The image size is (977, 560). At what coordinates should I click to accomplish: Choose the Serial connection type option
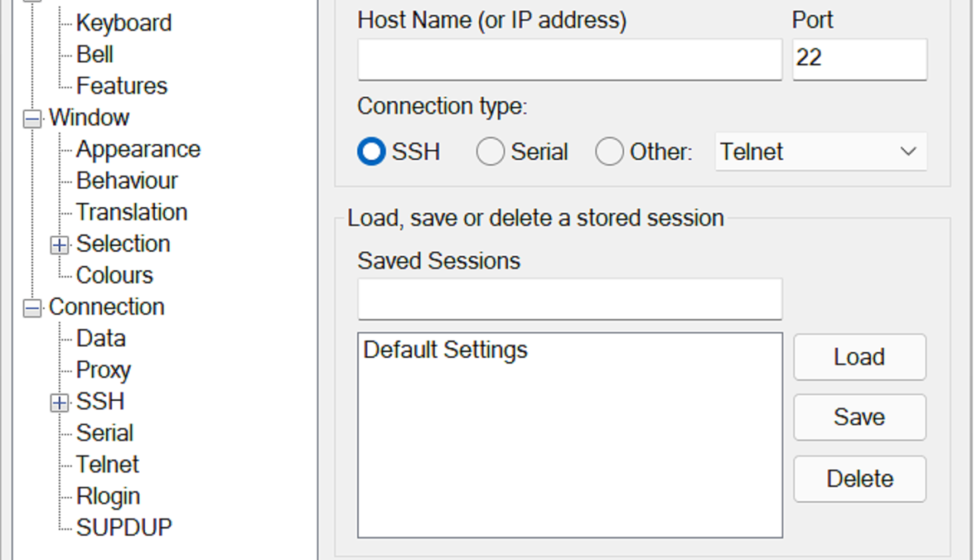click(490, 152)
